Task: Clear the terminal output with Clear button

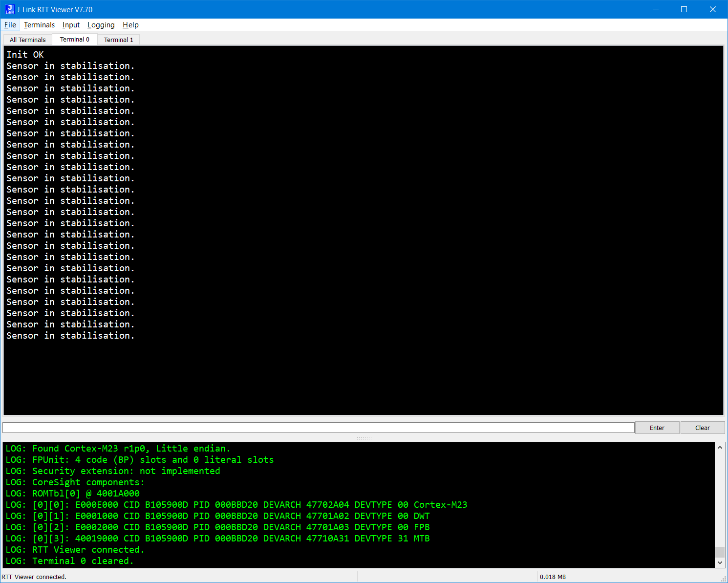Action: point(703,428)
